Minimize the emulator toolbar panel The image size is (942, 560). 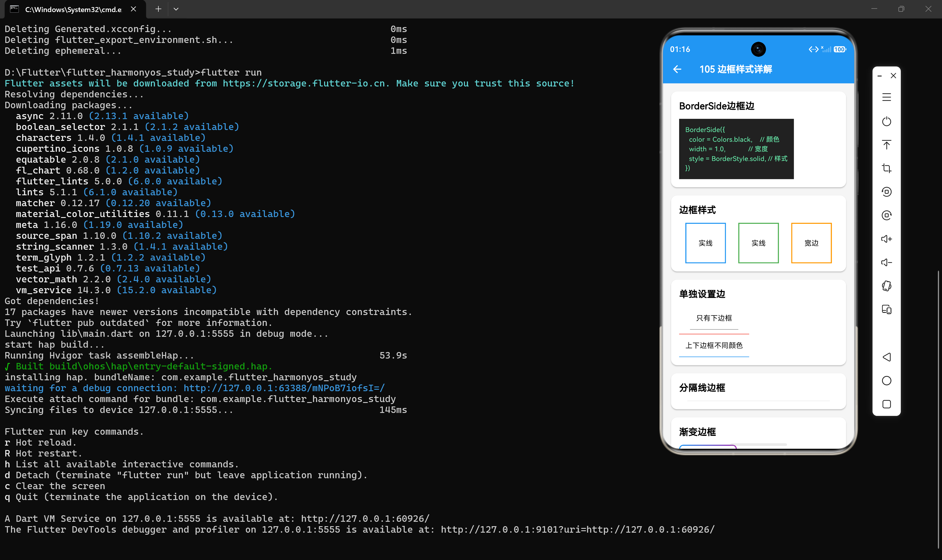(880, 76)
